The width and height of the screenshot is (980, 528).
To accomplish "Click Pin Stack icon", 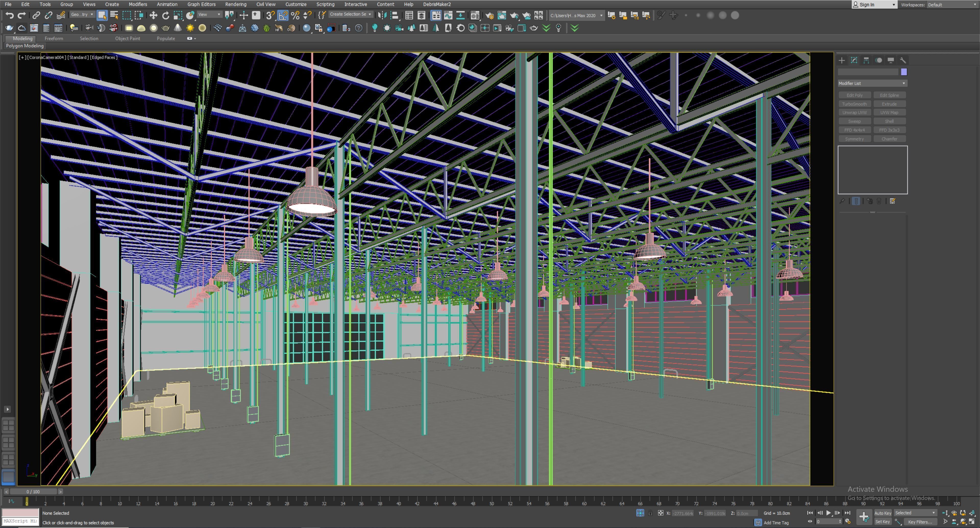I will point(842,201).
